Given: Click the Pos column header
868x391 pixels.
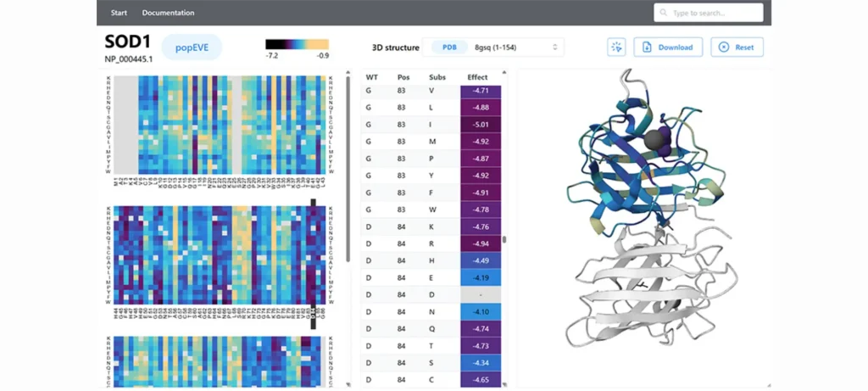Looking at the screenshot, I should click(x=403, y=77).
